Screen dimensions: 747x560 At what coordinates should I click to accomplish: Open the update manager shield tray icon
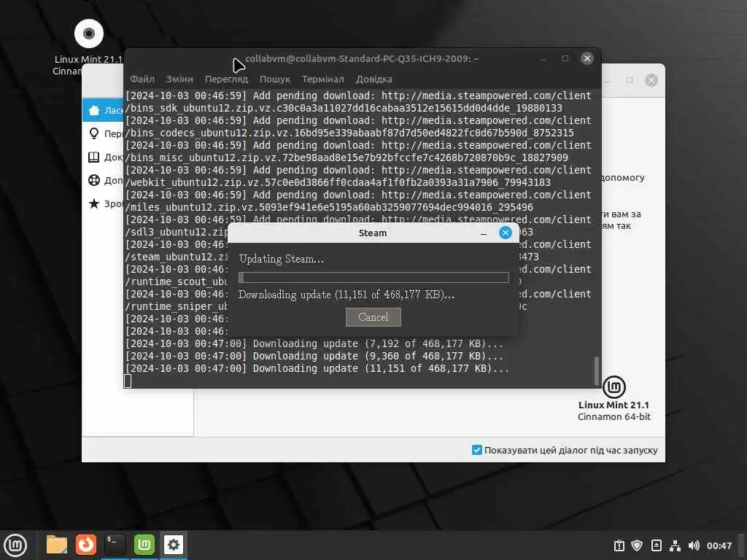coord(637,545)
